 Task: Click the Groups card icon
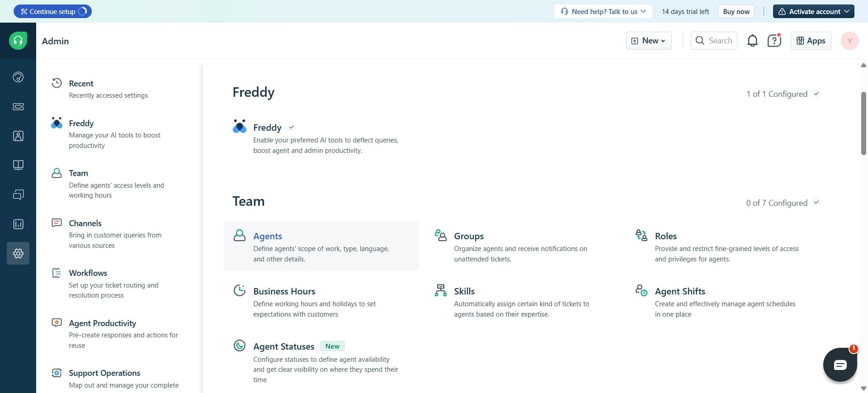440,235
